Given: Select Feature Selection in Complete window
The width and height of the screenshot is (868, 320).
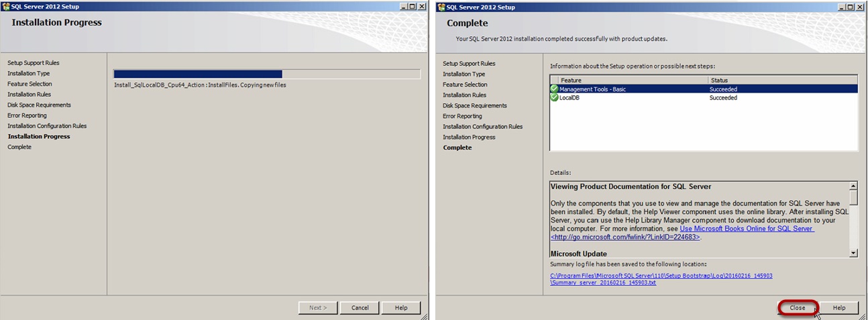Looking at the screenshot, I should coord(465,85).
